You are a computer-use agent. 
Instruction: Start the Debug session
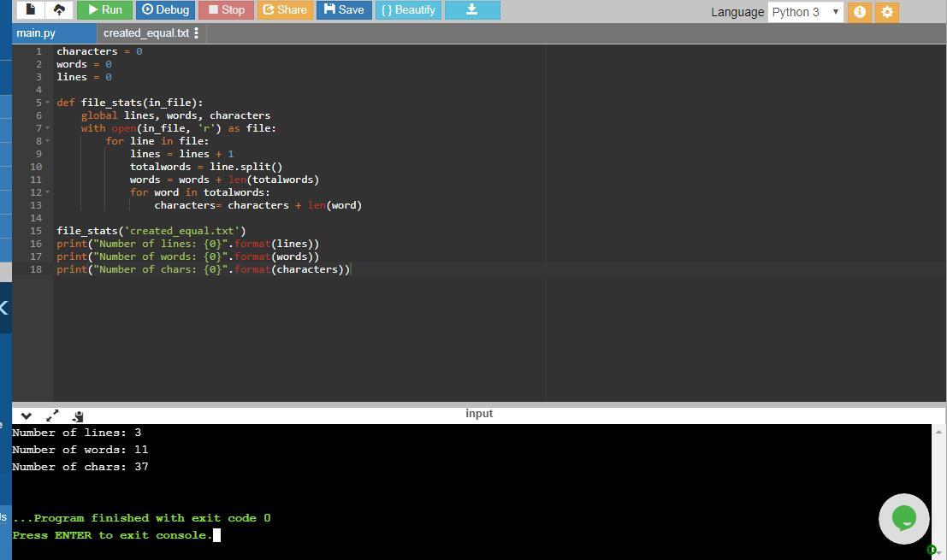click(165, 10)
